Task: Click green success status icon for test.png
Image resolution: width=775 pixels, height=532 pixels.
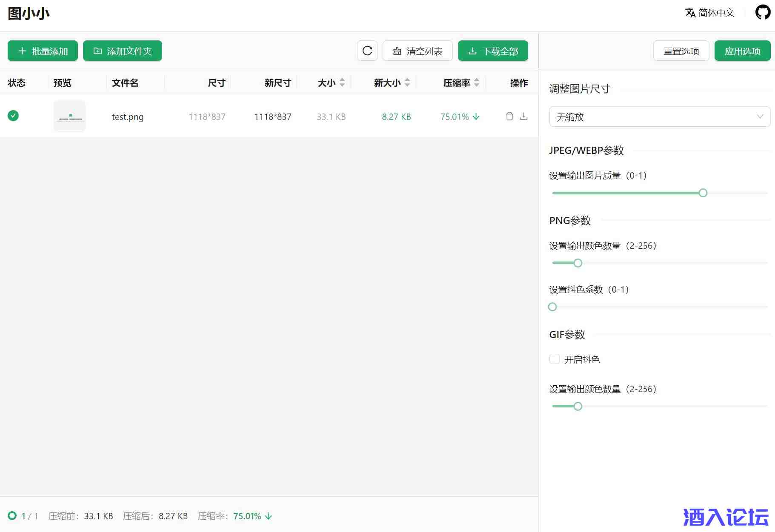Action: tap(13, 116)
